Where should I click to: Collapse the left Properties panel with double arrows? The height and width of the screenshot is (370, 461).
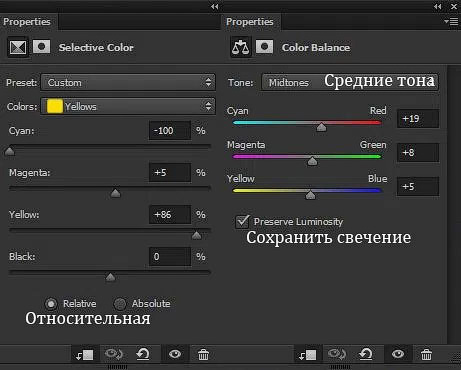pos(215,6)
